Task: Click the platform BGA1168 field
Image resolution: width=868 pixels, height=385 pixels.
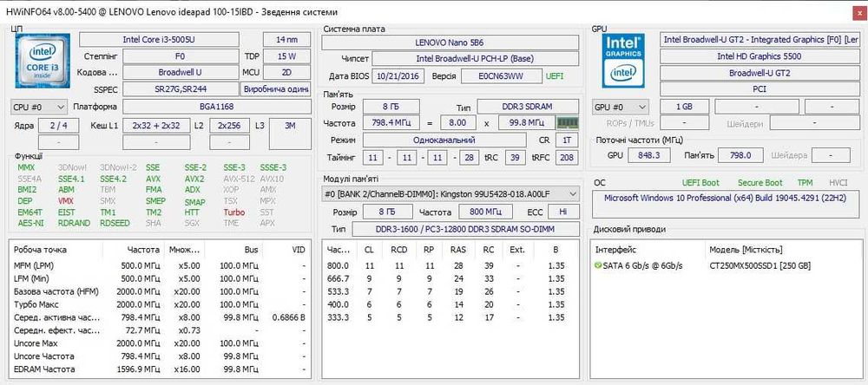Action: 216,107
